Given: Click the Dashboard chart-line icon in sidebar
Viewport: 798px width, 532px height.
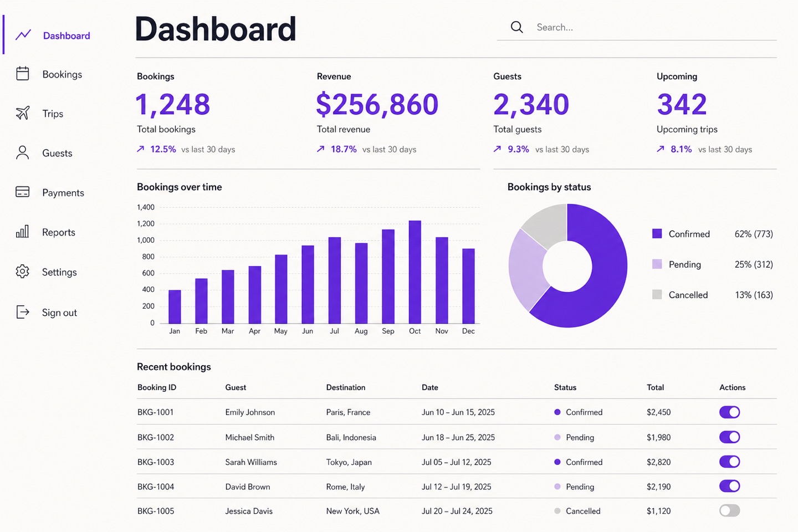Looking at the screenshot, I should pos(23,35).
